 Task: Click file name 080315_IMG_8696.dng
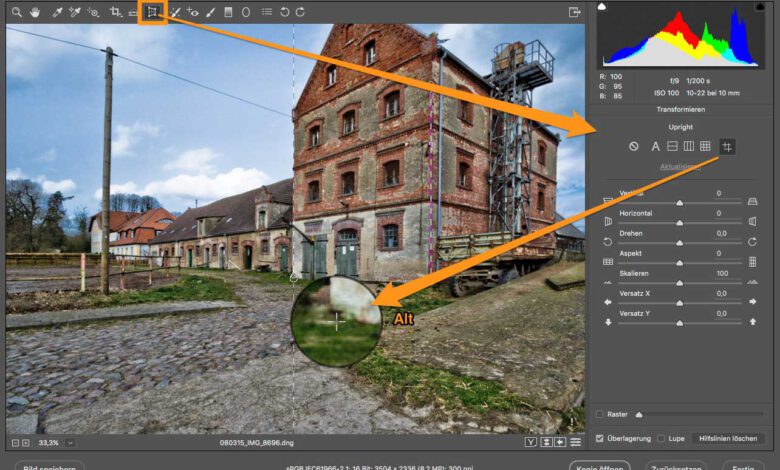coord(257,442)
